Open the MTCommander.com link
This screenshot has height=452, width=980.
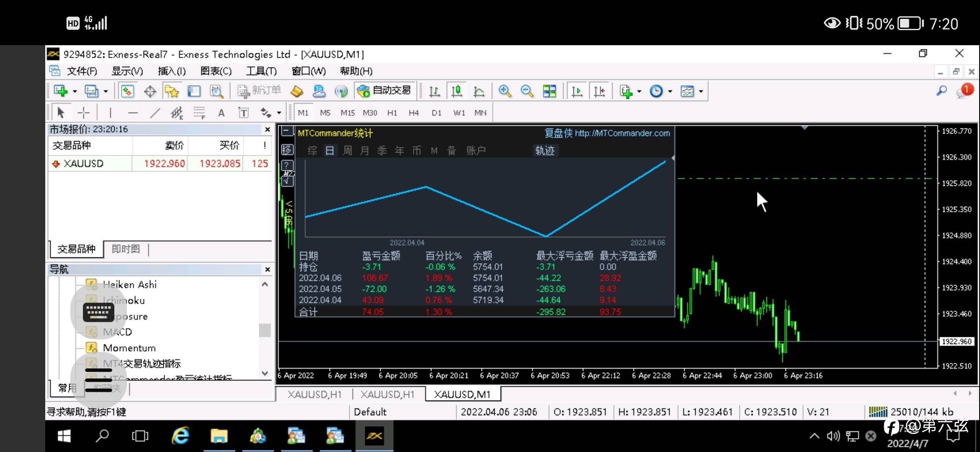[x=622, y=133]
